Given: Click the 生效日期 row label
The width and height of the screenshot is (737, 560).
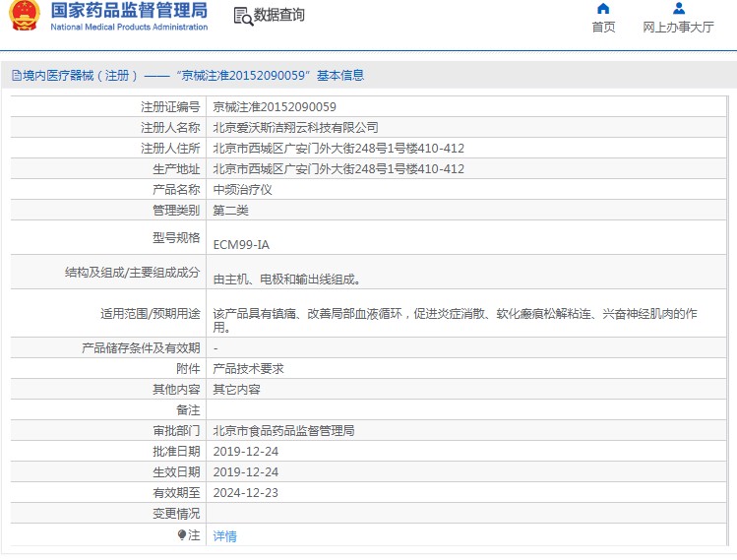Looking at the screenshot, I should 176,472.
